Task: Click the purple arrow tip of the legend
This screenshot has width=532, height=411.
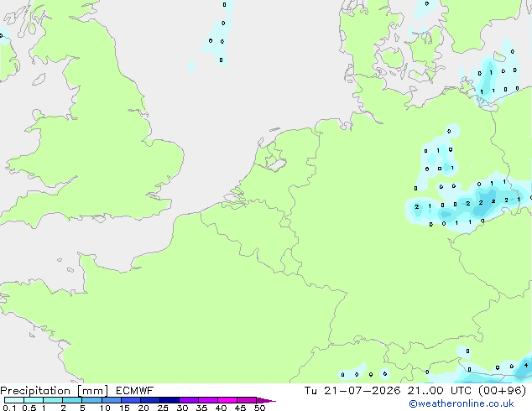Action: (266, 400)
